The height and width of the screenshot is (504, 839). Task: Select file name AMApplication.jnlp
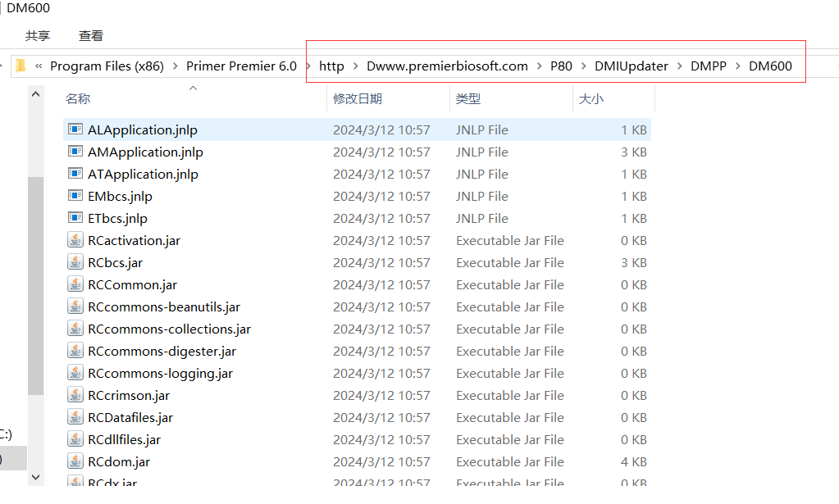pos(145,152)
